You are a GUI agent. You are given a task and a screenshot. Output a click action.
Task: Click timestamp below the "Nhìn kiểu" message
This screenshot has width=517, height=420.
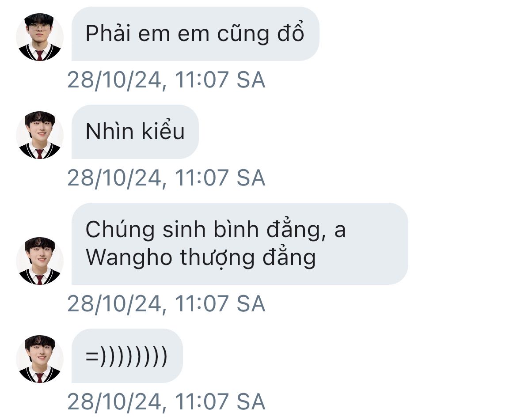coord(166,178)
